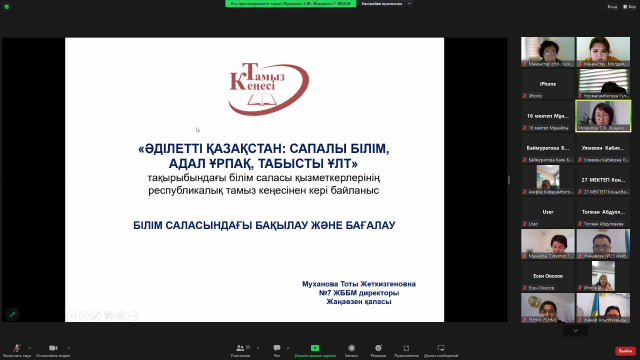This screenshot has height=360, width=640.
Task: Start recording with the Record icon
Action: (x=351, y=348)
